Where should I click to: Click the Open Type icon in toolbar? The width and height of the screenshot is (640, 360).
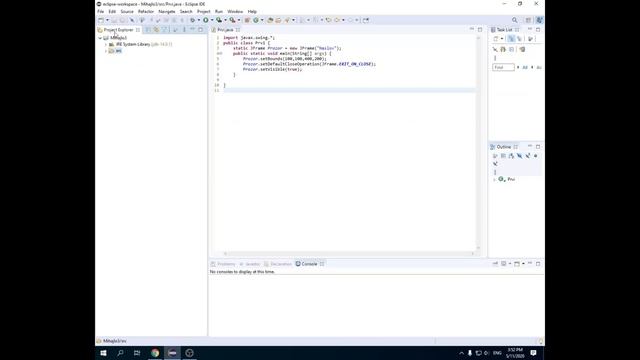click(x=270, y=20)
